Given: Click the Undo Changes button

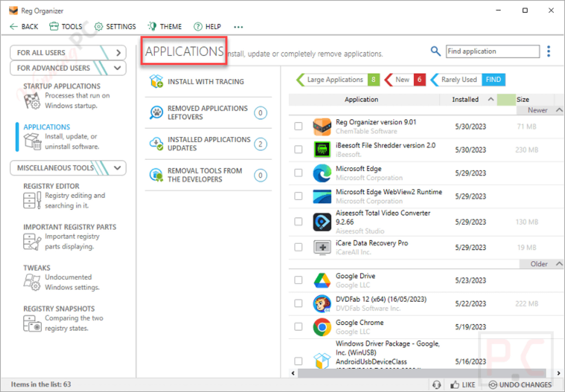Looking at the screenshot, I should [520, 385].
